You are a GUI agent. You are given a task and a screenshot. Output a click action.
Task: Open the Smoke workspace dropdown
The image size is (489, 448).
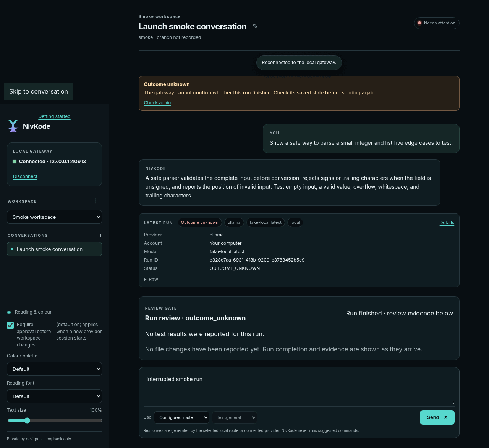click(54, 217)
